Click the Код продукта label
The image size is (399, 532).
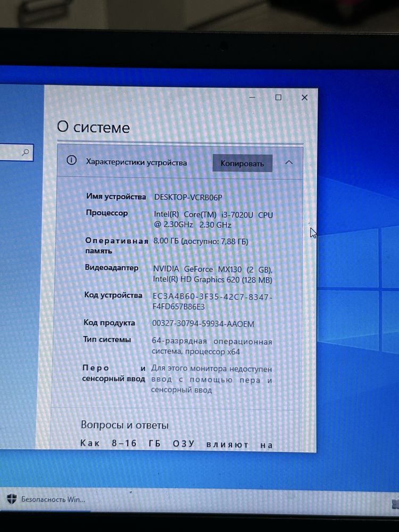pos(109,323)
